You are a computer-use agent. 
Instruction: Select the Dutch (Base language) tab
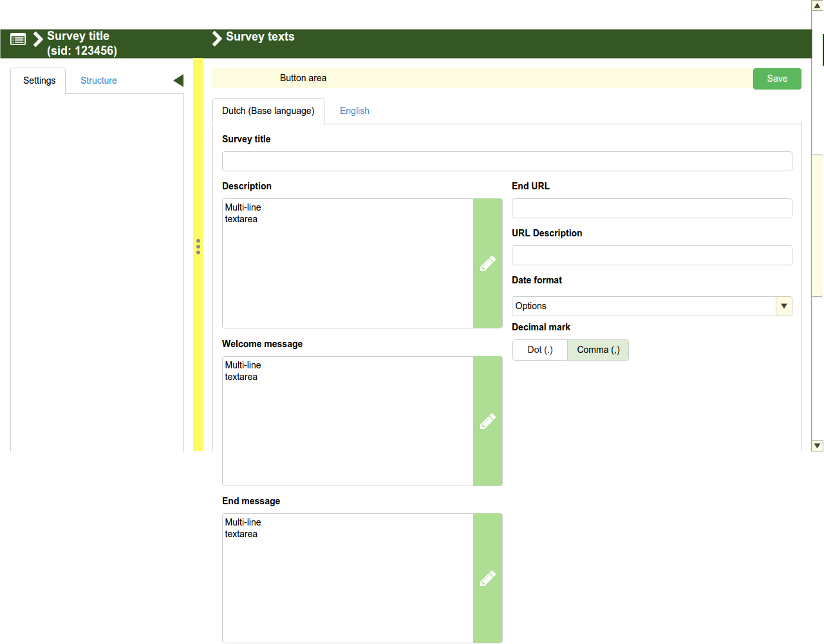tap(268, 111)
